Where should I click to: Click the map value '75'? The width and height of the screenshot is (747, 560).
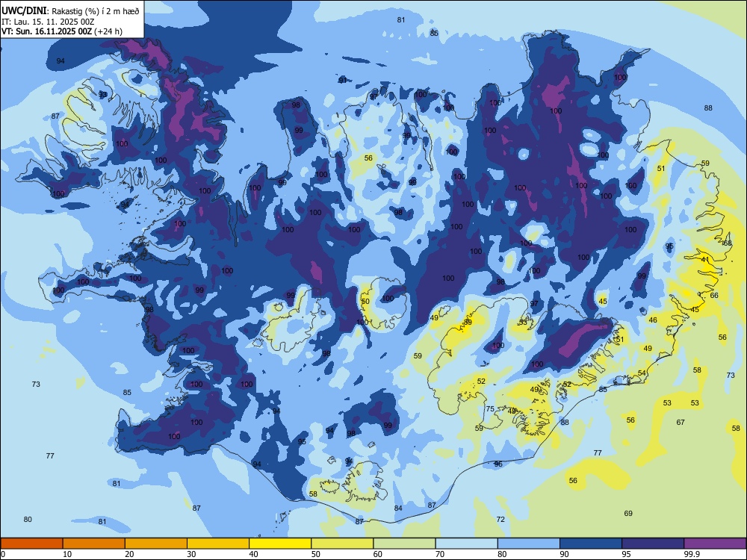click(490, 408)
